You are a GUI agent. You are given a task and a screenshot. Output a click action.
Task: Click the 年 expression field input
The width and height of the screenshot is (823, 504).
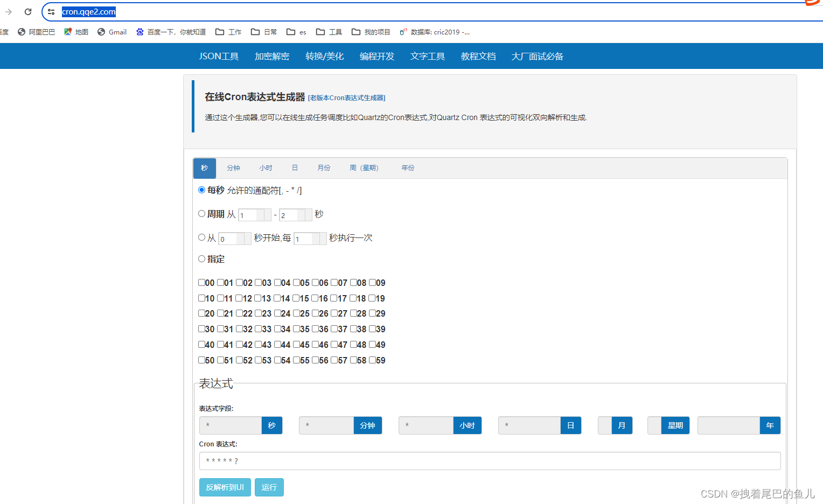pos(729,425)
